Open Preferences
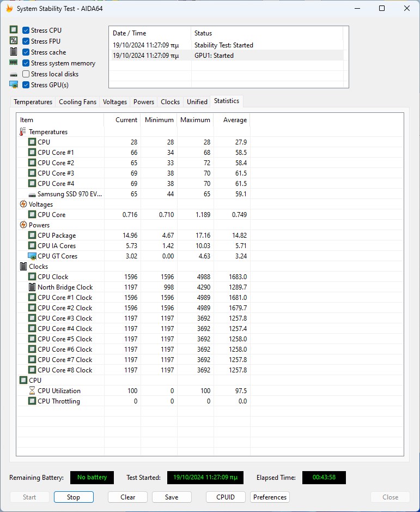This screenshot has width=420, height=512. [x=270, y=497]
